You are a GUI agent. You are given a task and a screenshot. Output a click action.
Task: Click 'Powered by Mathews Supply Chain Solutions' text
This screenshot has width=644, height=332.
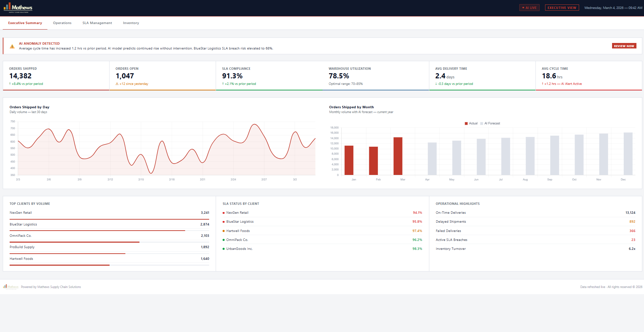pyautogui.click(x=51, y=287)
